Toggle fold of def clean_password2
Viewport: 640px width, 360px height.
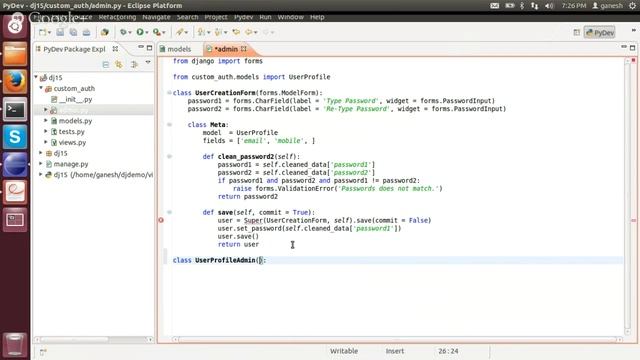click(x=169, y=156)
